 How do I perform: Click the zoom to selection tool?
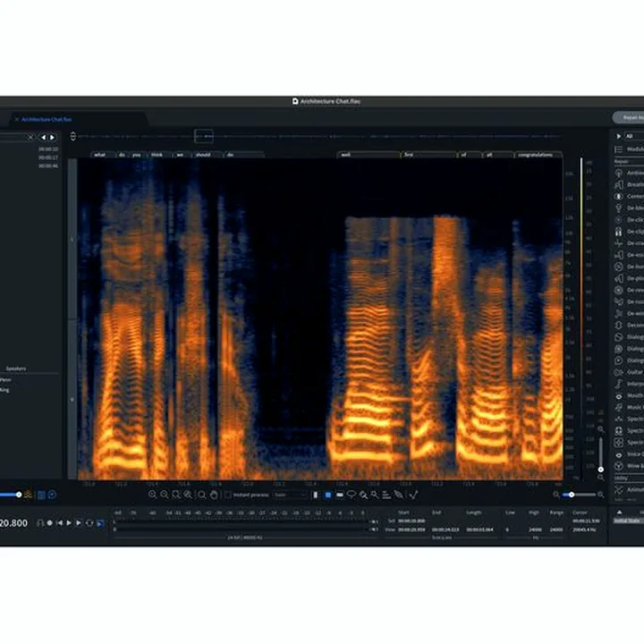tap(176, 495)
